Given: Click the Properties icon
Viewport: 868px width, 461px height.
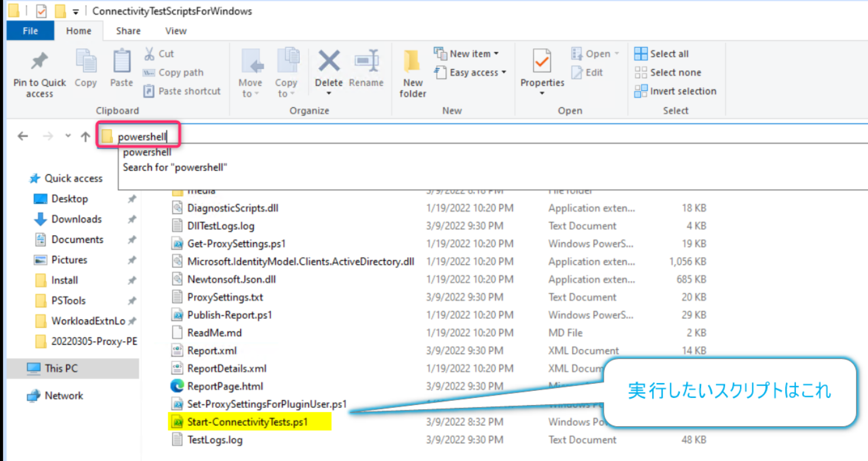Looking at the screenshot, I should pos(542,61).
